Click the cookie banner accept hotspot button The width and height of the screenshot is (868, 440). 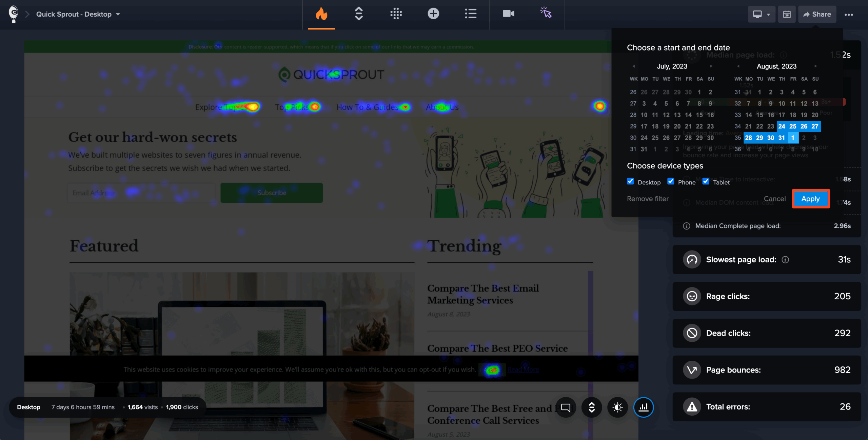[492, 370]
